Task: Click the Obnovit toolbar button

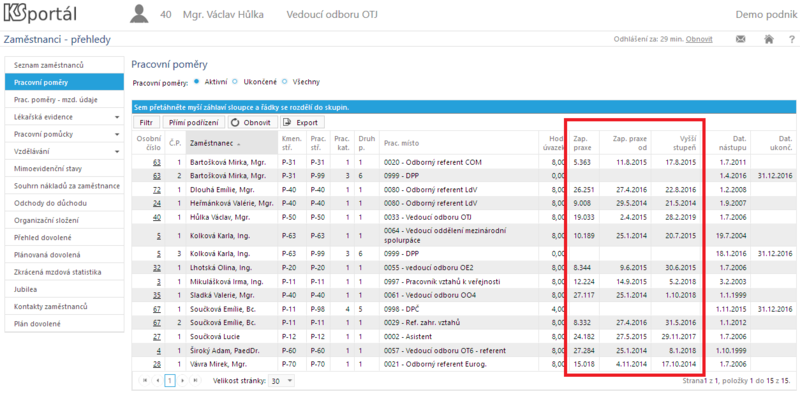Action: pos(252,122)
